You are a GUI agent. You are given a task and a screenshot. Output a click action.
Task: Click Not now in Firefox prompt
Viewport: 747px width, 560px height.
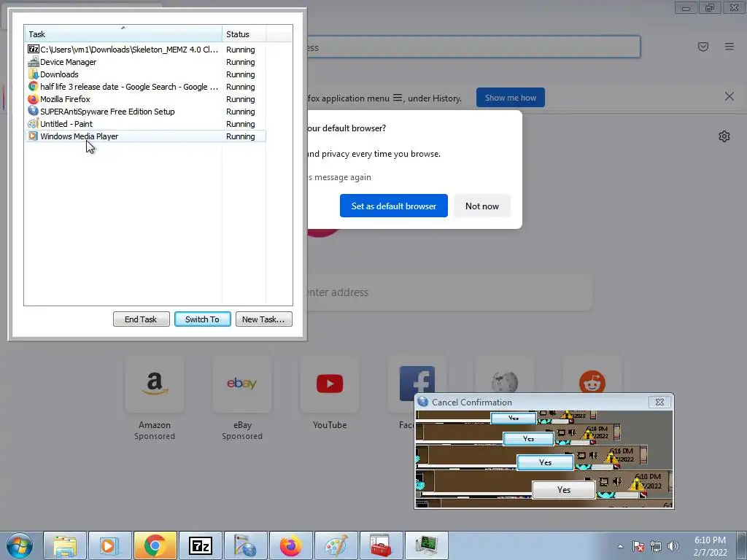click(482, 206)
